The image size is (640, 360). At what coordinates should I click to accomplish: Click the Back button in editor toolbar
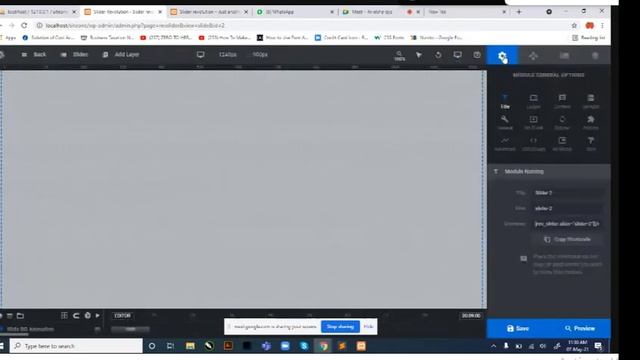click(34, 55)
